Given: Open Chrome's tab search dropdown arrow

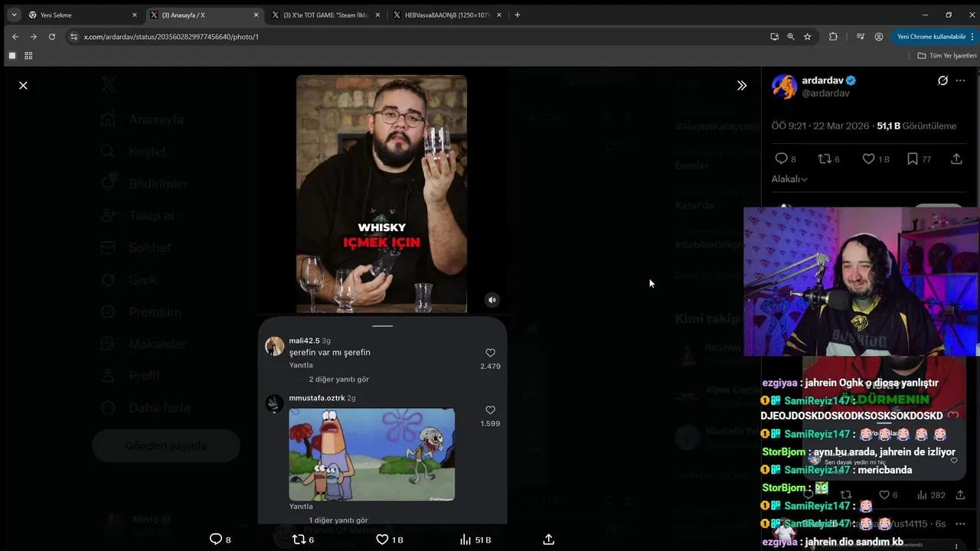Looking at the screenshot, I should click(x=14, y=15).
